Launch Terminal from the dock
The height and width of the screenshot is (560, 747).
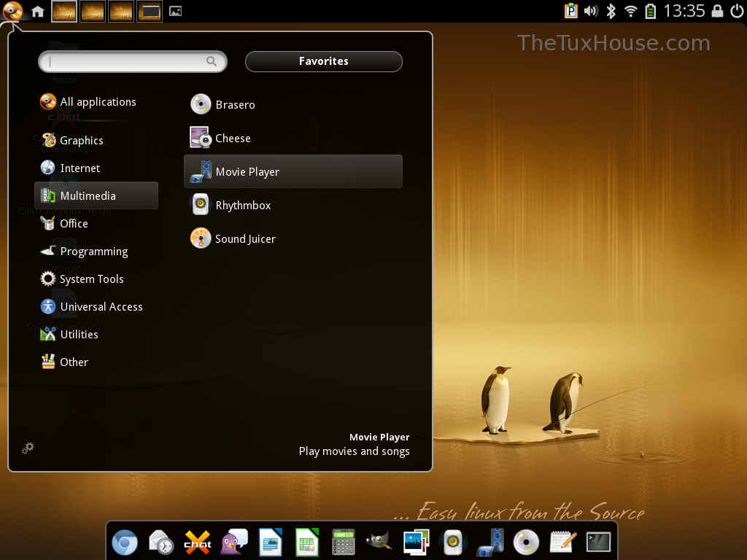(598, 542)
